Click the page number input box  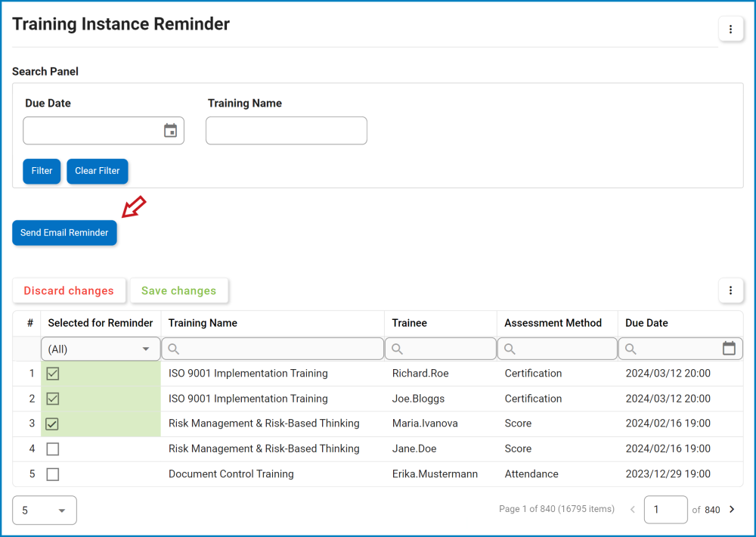point(665,510)
